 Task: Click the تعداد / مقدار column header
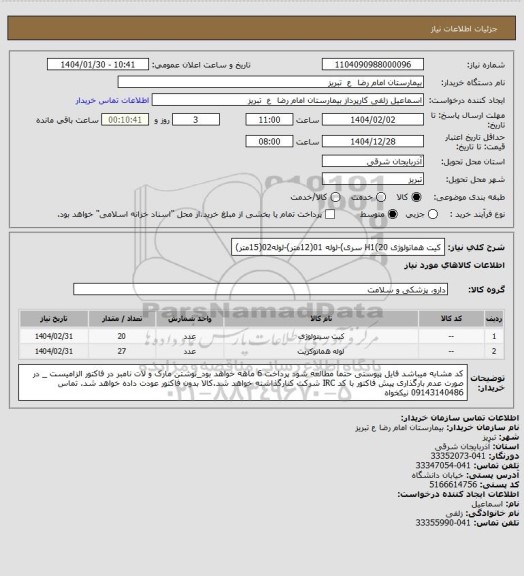[x=122, y=318]
